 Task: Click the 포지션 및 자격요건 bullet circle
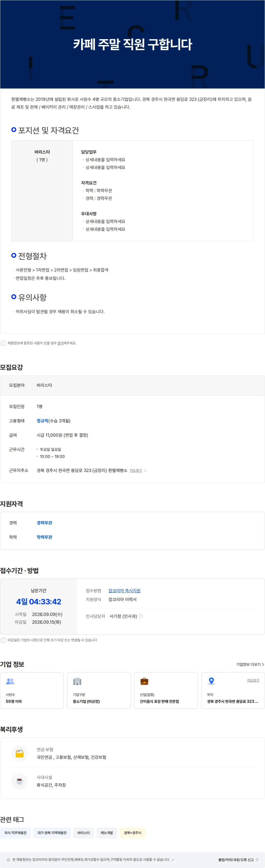coord(14,130)
